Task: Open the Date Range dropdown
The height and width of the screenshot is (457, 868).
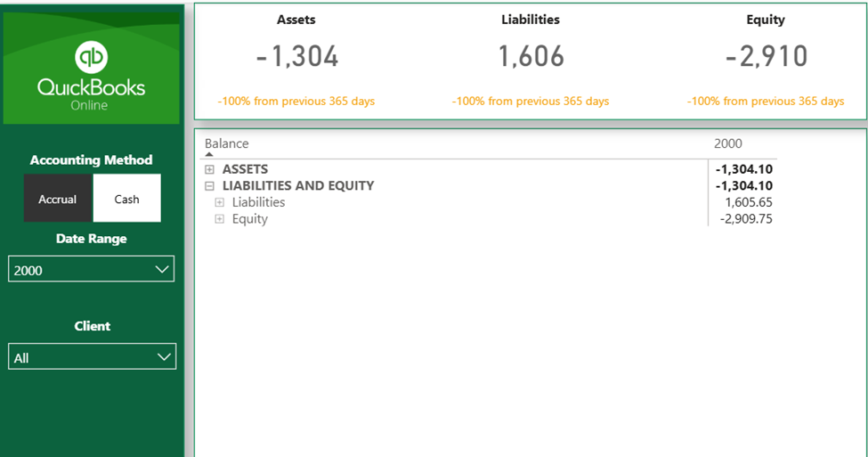Action: pos(91,270)
